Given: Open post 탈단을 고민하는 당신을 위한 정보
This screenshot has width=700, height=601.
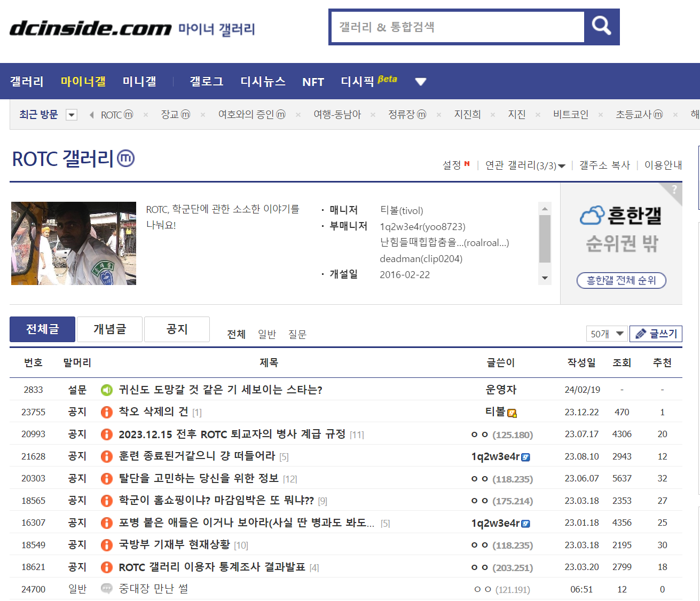Looking at the screenshot, I should [199, 478].
